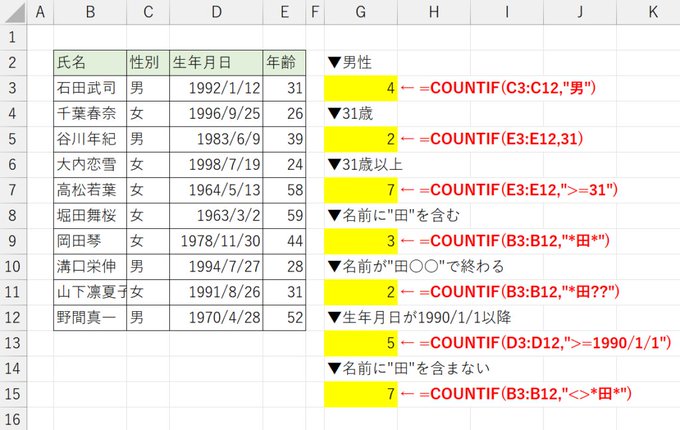
Task: Select row 13 header
Action: 13,343
